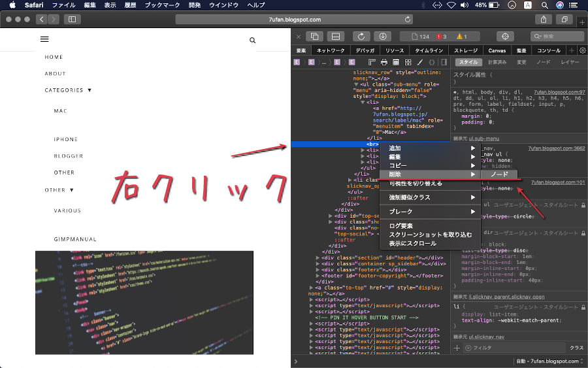The width and height of the screenshot is (588, 368).
Task: Click the style filter フィルタ field
Action: click(x=514, y=348)
